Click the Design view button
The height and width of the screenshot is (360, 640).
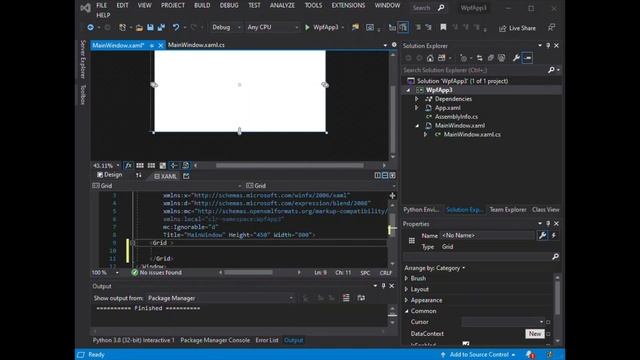[x=110, y=175]
